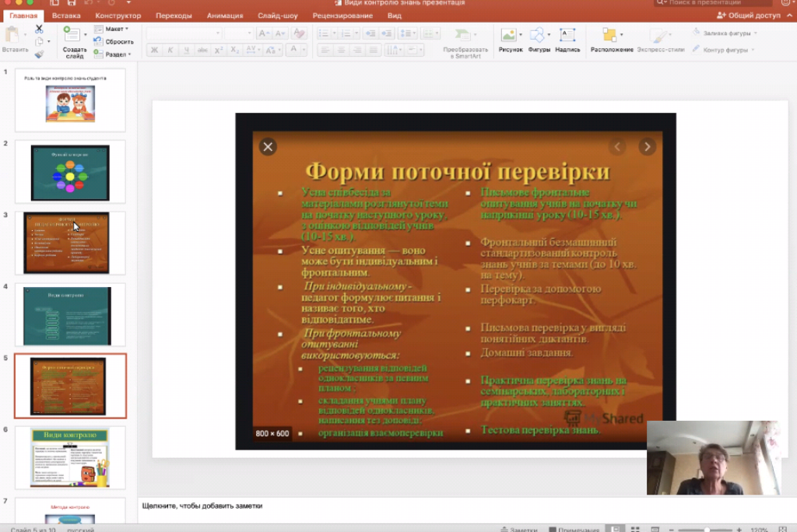
Task: Click the Save floppy disk icon in title bar
Action: 71,3
